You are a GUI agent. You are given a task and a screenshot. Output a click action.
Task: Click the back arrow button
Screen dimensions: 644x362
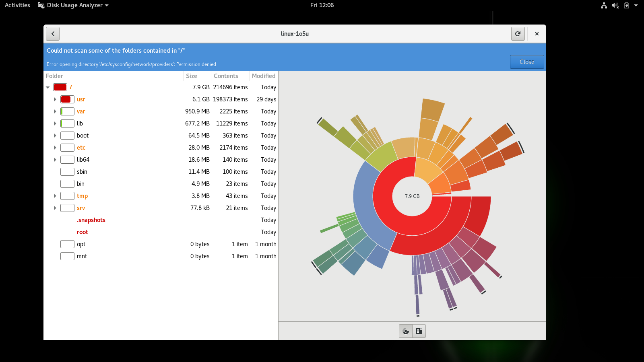click(53, 34)
